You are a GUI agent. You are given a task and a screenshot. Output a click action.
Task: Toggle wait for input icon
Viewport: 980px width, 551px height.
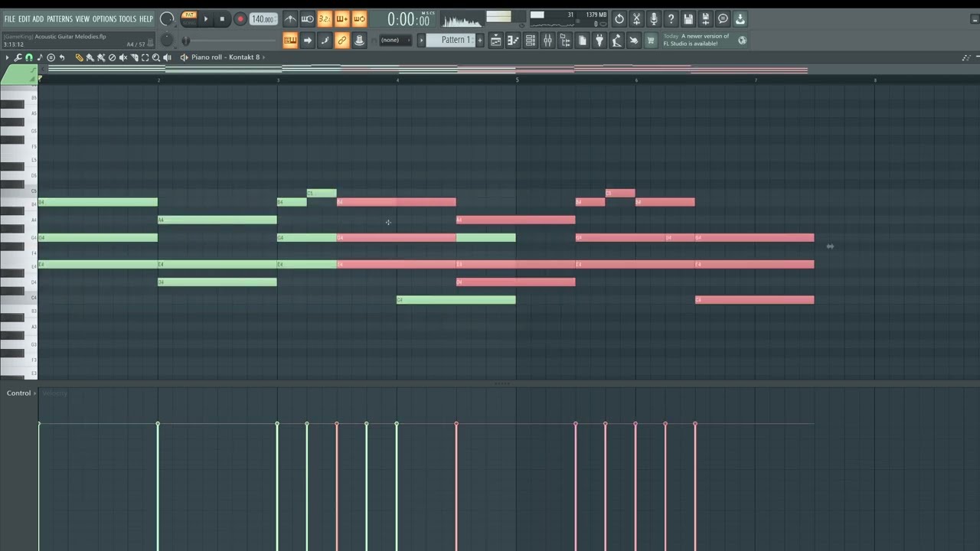pyautogui.click(x=307, y=19)
